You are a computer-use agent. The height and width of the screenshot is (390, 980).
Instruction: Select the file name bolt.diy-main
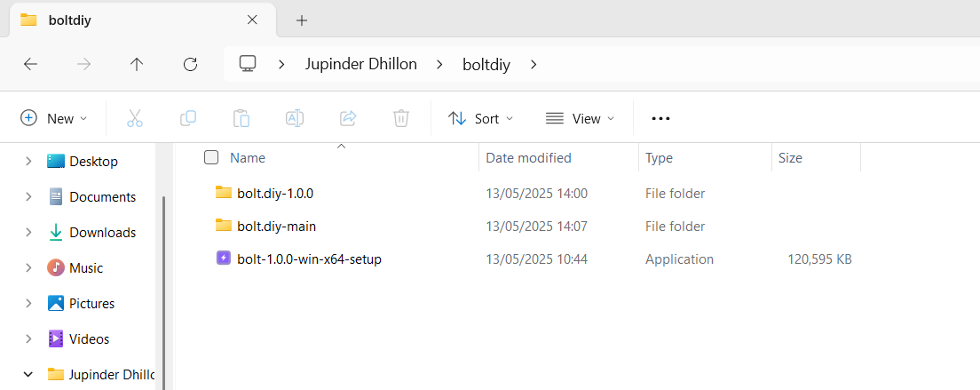tap(276, 227)
